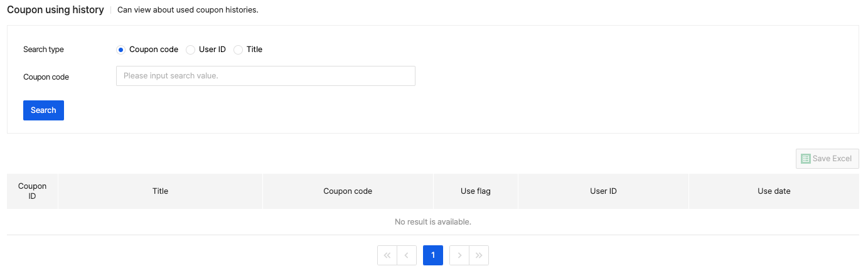
Task: Click the 'No result is available.' message
Action: click(433, 222)
